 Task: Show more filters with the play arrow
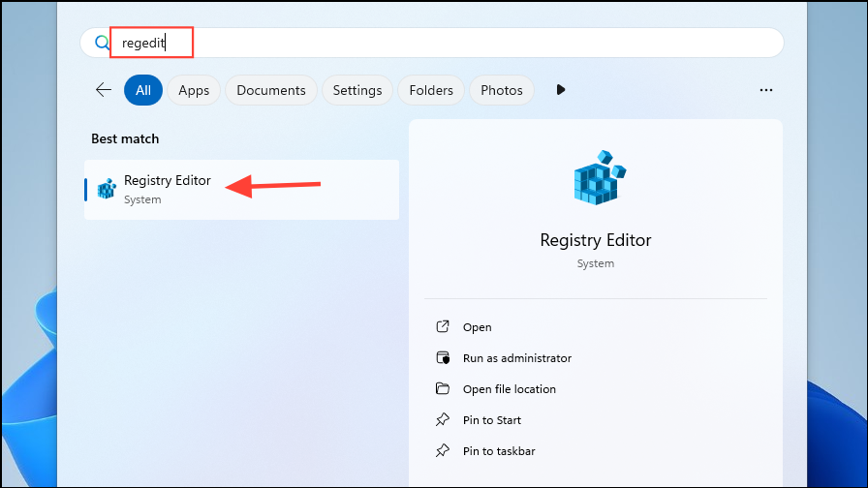point(561,90)
